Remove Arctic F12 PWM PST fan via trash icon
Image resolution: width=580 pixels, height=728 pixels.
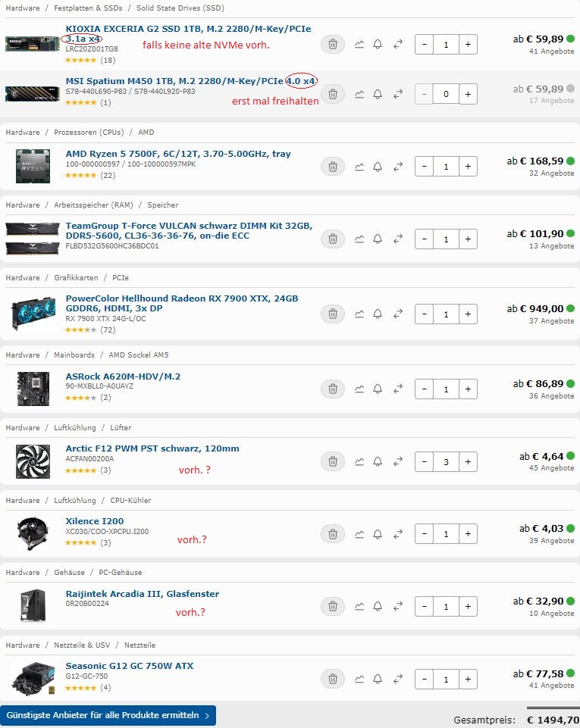333,461
